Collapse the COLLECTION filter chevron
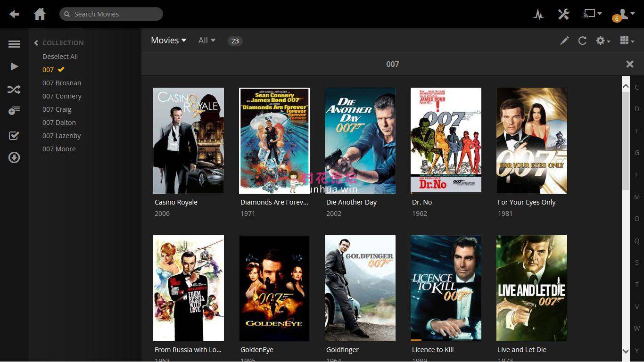 (x=36, y=43)
